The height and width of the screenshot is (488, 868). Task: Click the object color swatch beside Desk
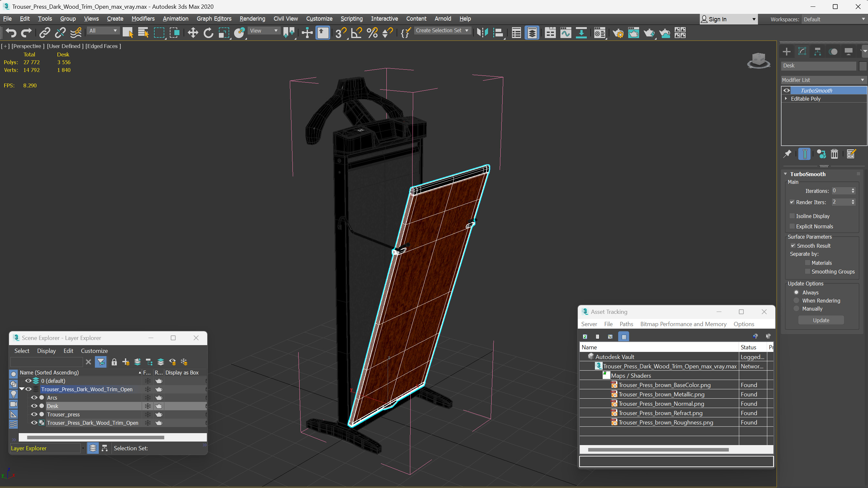(862, 66)
